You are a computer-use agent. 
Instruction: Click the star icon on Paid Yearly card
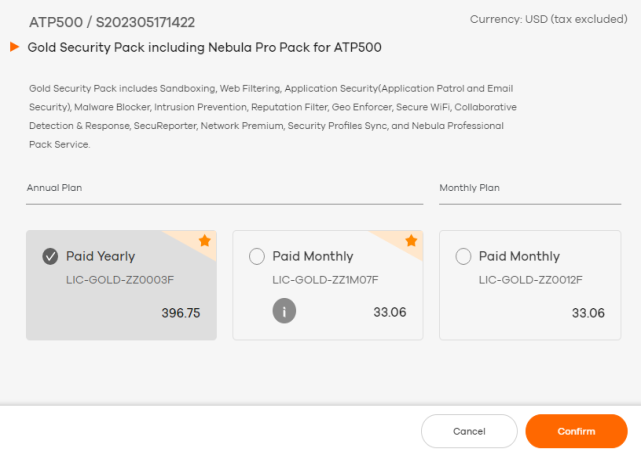click(x=205, y=241)
